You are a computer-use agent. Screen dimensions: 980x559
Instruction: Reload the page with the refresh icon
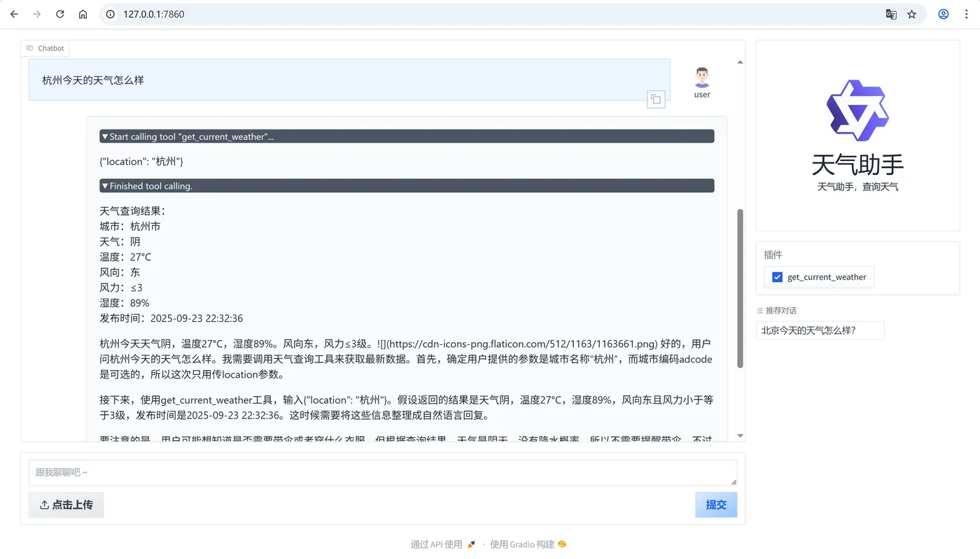tap(59, 13)
